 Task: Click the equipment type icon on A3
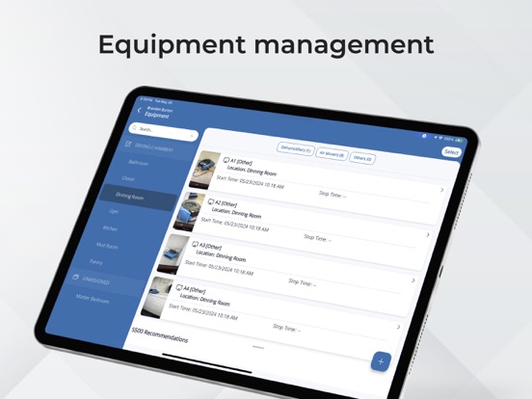[195, 244]
